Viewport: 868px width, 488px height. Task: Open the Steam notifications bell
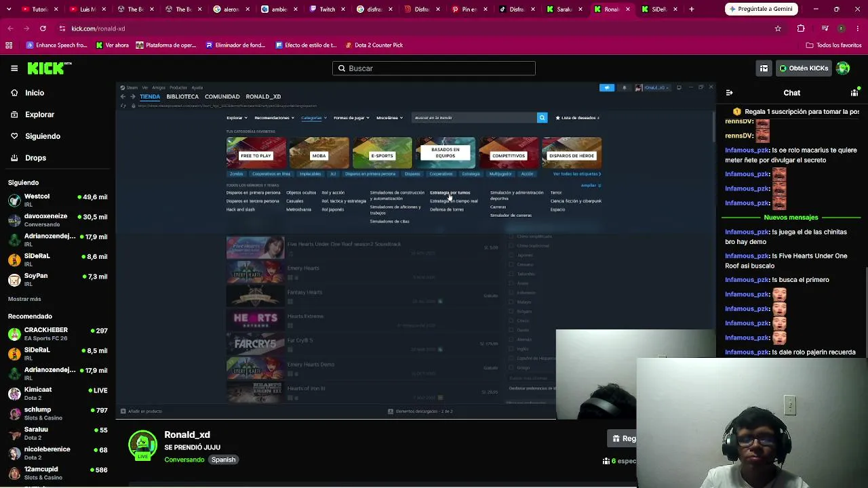point(625,87)
